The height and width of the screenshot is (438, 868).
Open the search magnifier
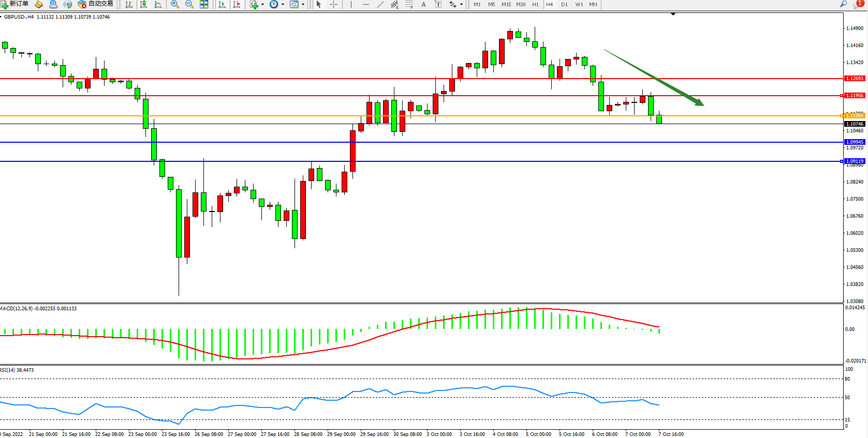tap(843, 4)
